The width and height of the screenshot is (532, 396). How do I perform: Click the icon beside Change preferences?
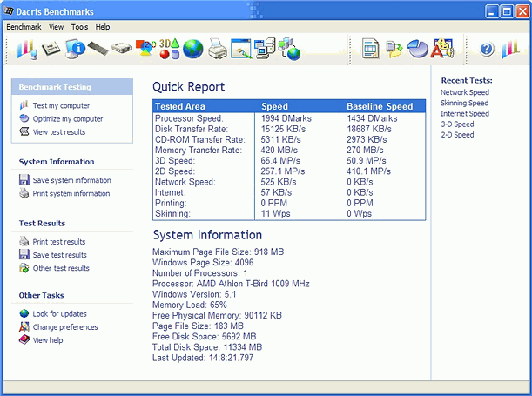(x=24, y=326)
